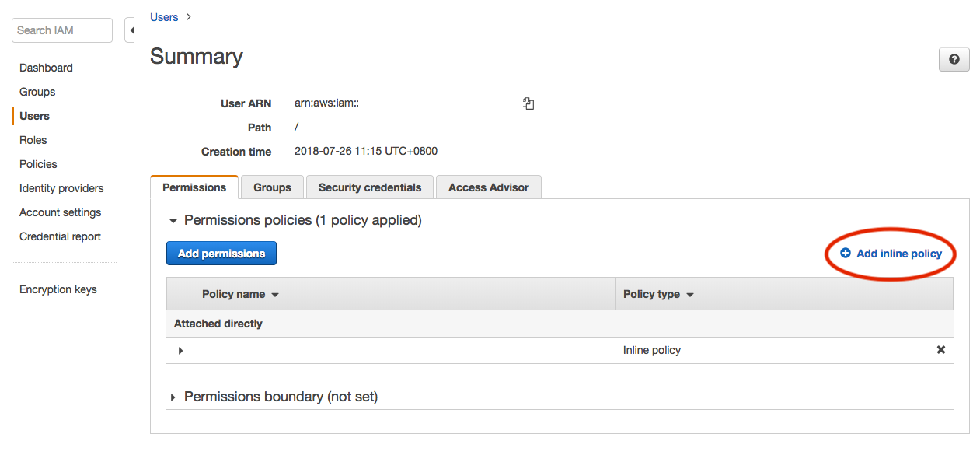
Task: Switch to the Groups tab
Action: point(272,187)
